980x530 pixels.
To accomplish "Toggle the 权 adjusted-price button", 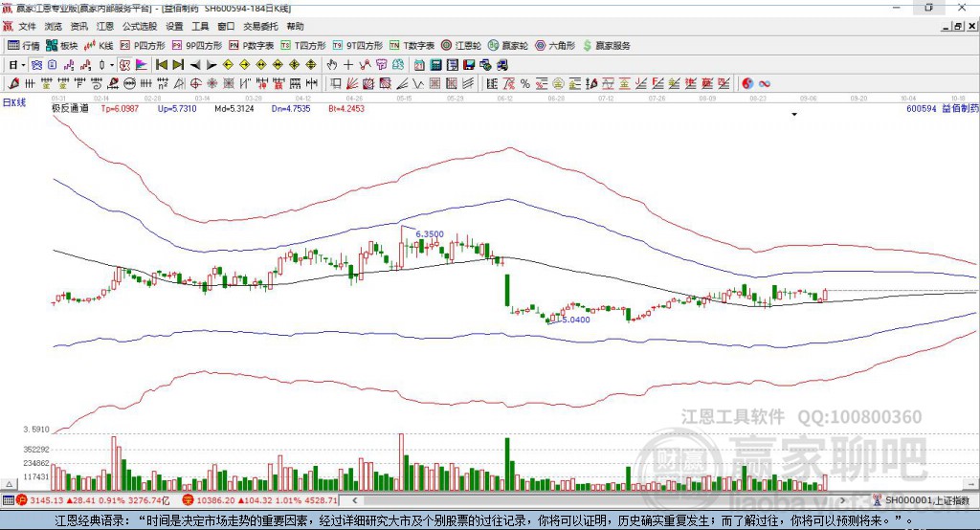I will tap(125, 65).
